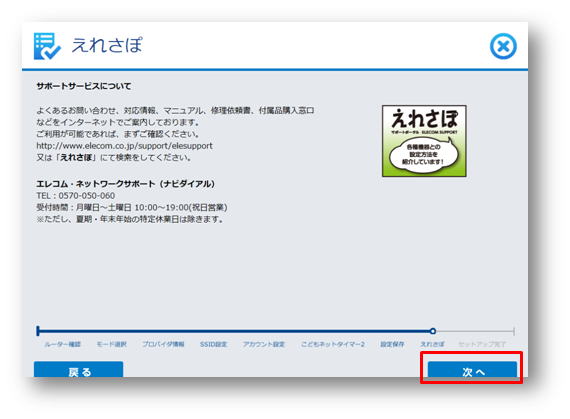Select the モード選択 step label
This screenshot has height=419, width=570.
pos(111,344)
